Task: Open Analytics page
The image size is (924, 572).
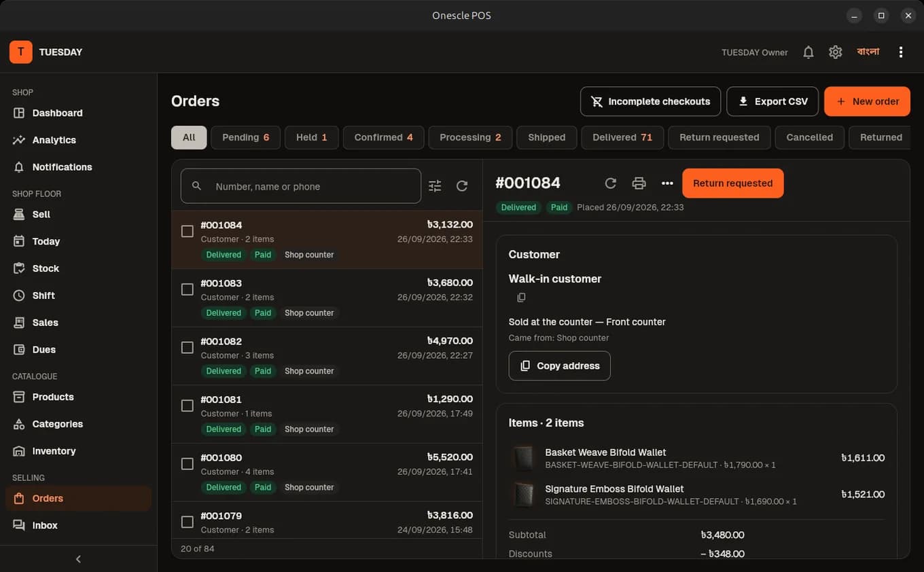Action: click(78, 140)
